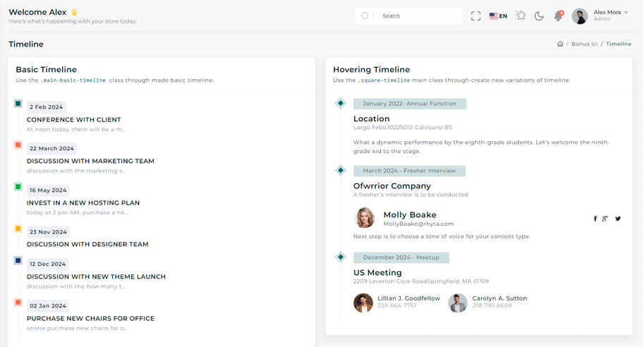Viewport: 644px width, 347px height.
Task: Open Molly Boake's Google Plus icon
Action: click(x=605, y=219)
